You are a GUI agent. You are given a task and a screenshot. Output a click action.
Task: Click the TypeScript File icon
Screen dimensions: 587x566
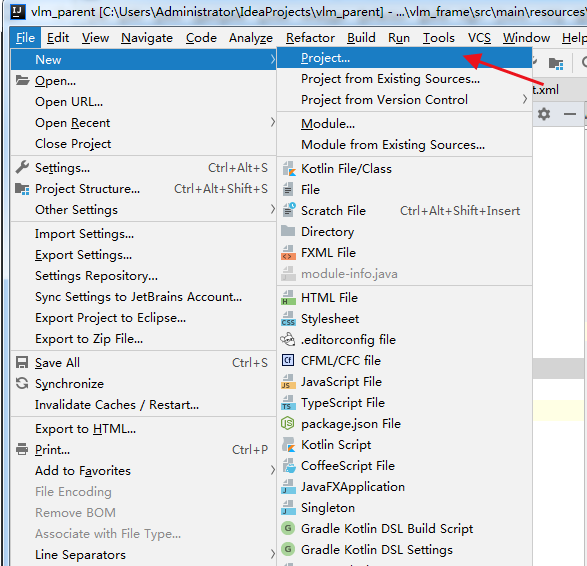coord(288,402)
